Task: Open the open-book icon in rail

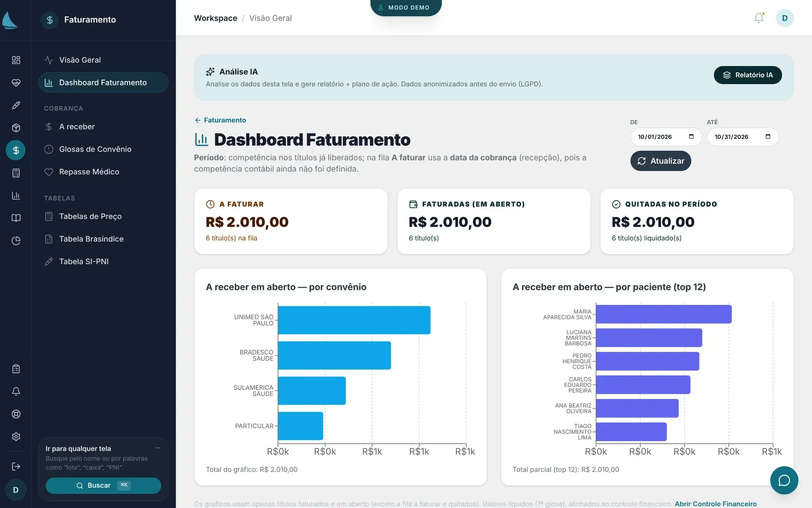Action: click(16, 218)
